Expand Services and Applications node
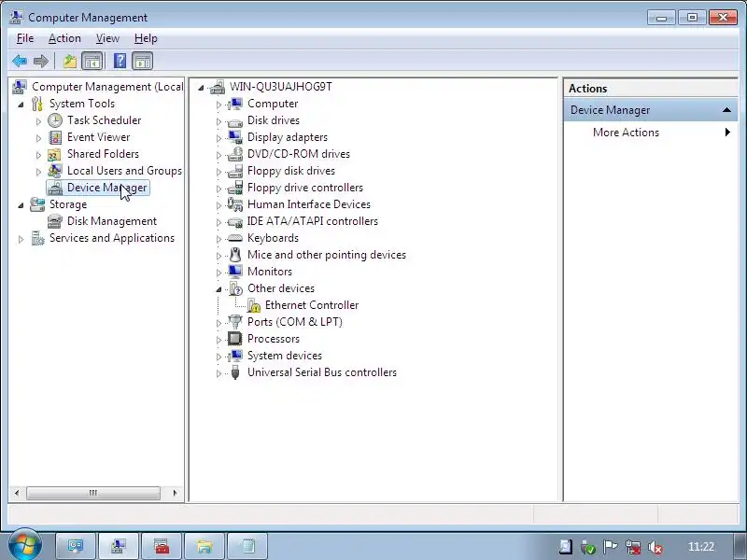Viewport: 747px width, 560px height. pos(21,239)
